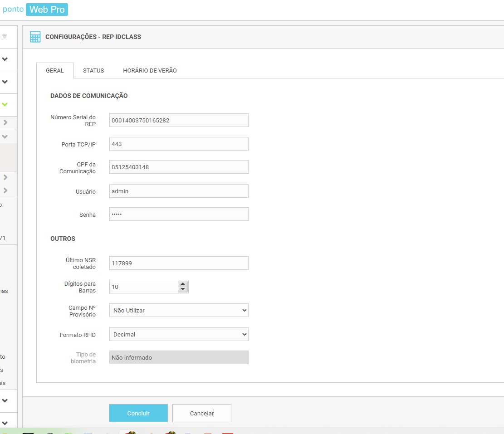Select the HORÁRIO DE VERÃO tab
504x434 pixels.
pos(150,71)
